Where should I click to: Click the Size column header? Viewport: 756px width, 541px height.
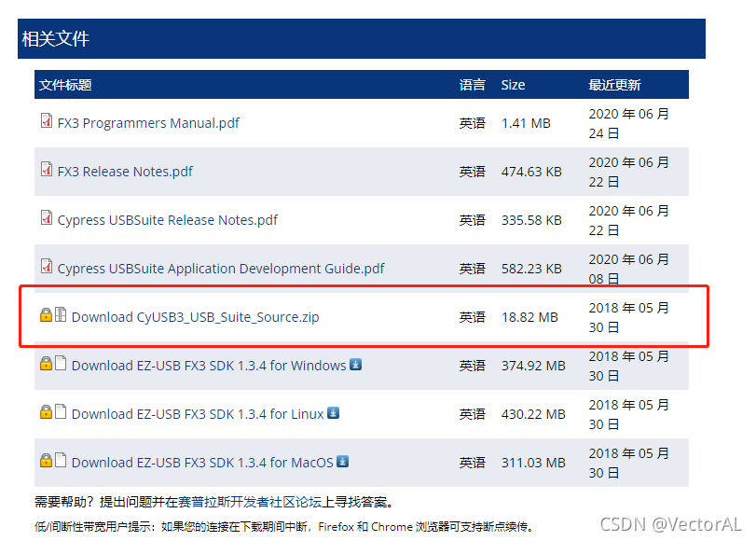point(513,85)
